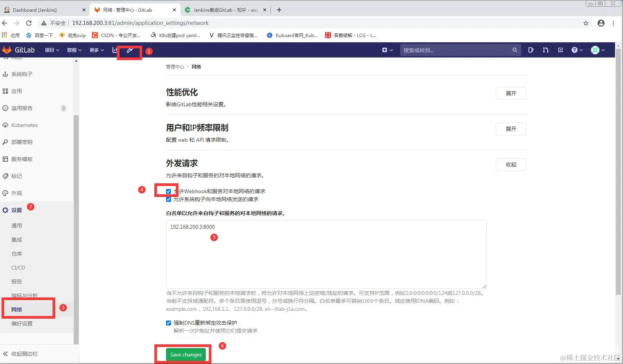
Task: Open the To-Do list checkmark icon
Action: 561,50
